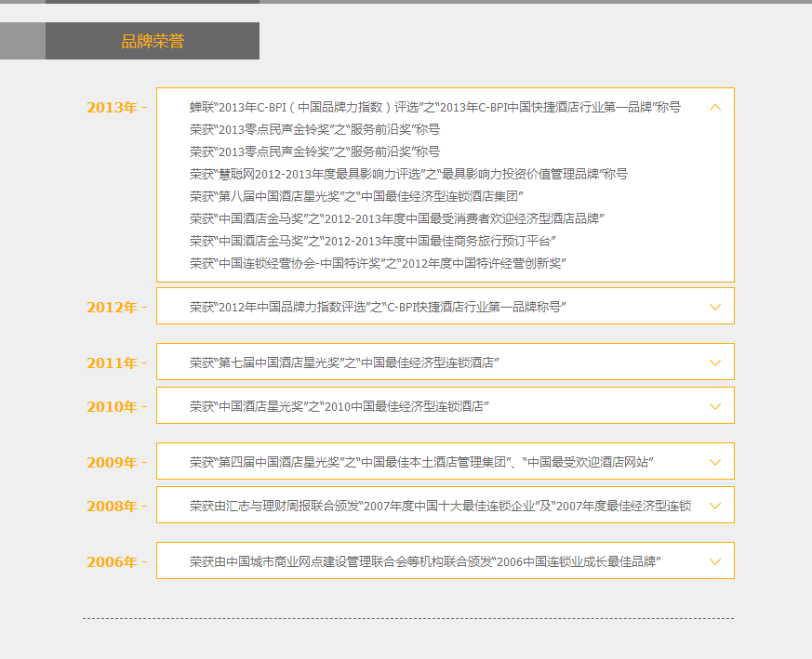Screen dimensions: 812x659
Task: Click the 第四届中国酒店星光奖 award text
Action: [420, 462]
